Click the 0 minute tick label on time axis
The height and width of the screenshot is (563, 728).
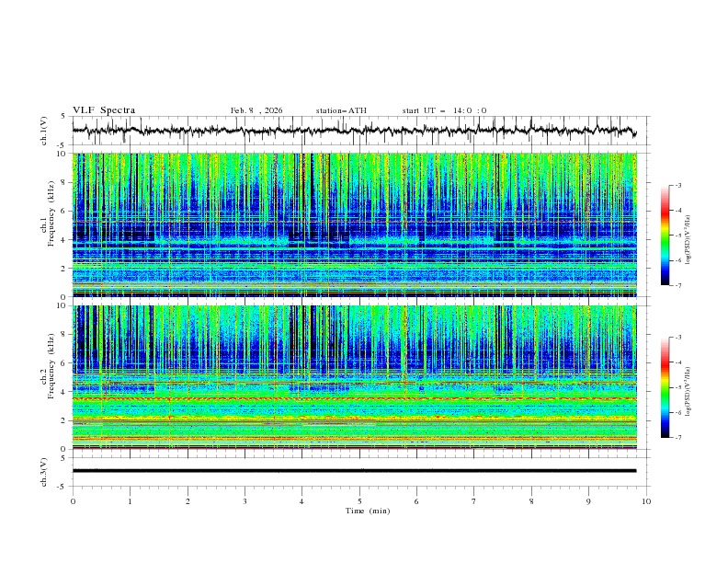tap(74, 501)
